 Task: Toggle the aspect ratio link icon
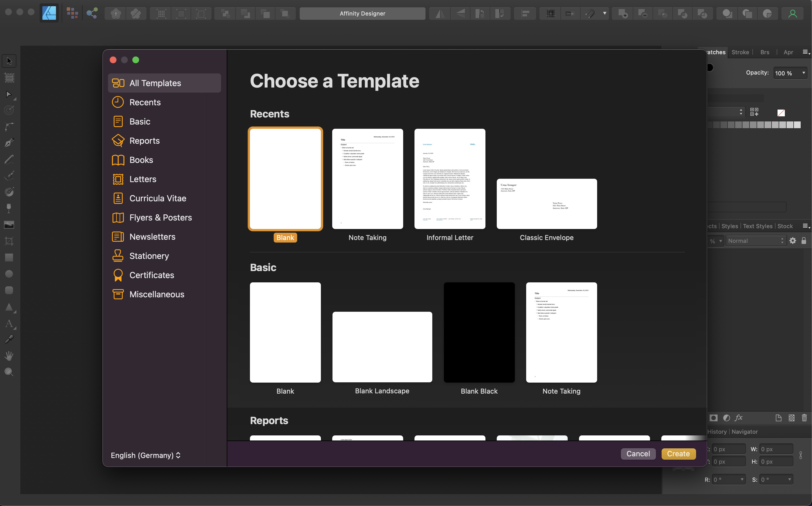click(x=801, y=455)
